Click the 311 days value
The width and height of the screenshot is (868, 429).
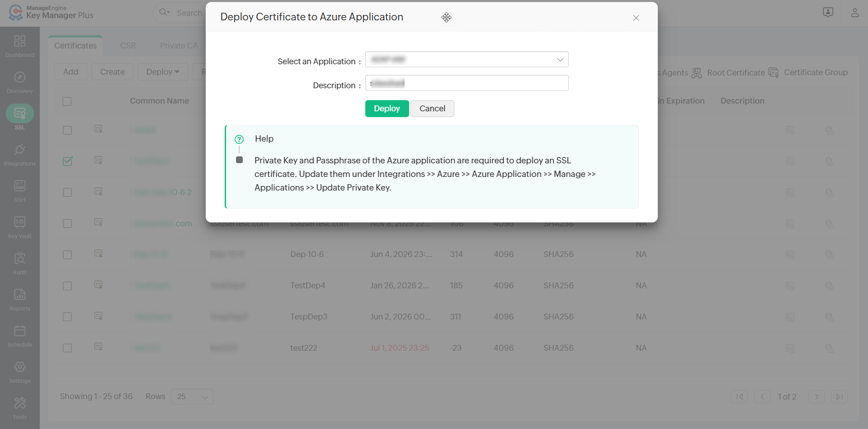[455, 317]
